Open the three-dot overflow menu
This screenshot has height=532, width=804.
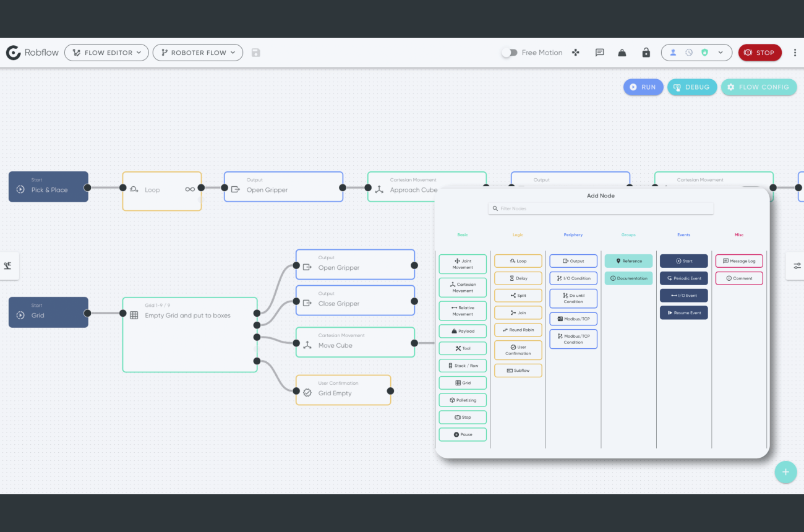[795, 53]
